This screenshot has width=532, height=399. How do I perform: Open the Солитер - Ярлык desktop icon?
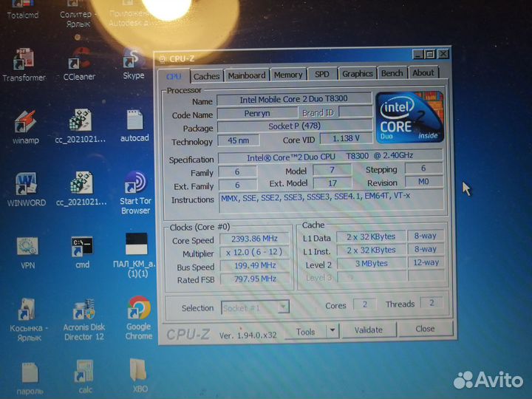tap(78, 13)
